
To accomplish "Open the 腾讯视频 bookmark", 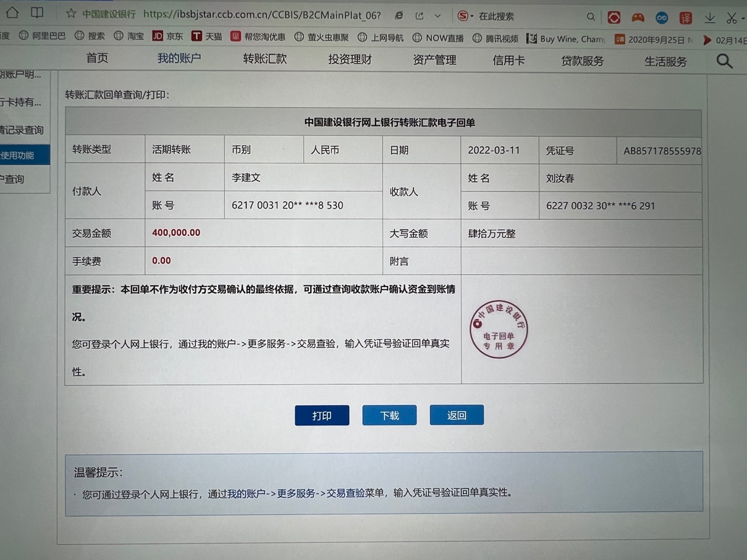I will pyautogui.click(x=495, y=38).
